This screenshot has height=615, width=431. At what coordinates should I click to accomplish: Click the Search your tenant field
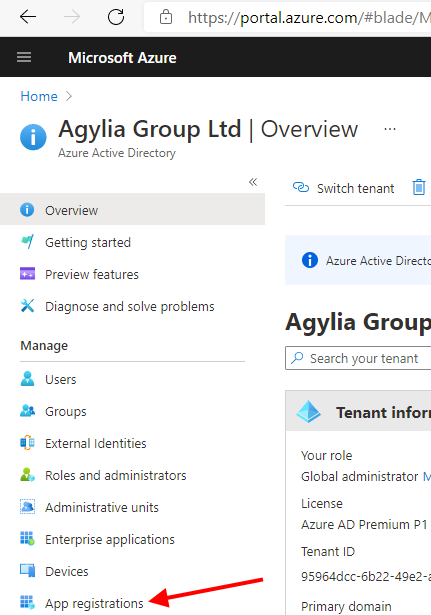coord(358,358)
